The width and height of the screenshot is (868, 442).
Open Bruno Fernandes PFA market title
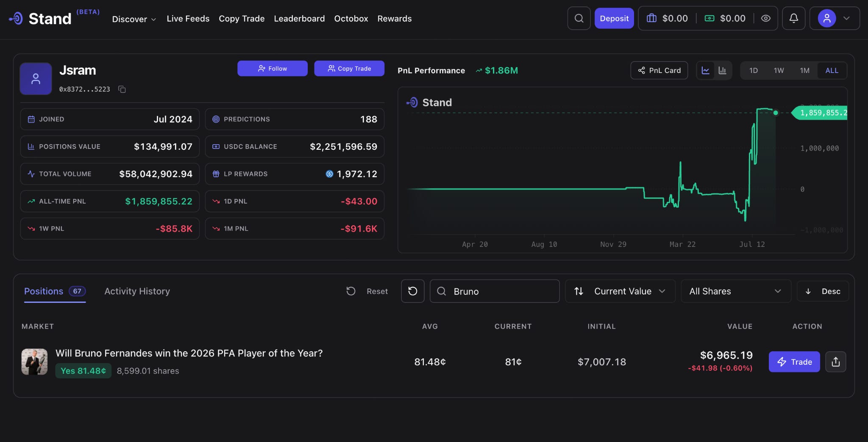pyautogui.click(x=189, y=353)
